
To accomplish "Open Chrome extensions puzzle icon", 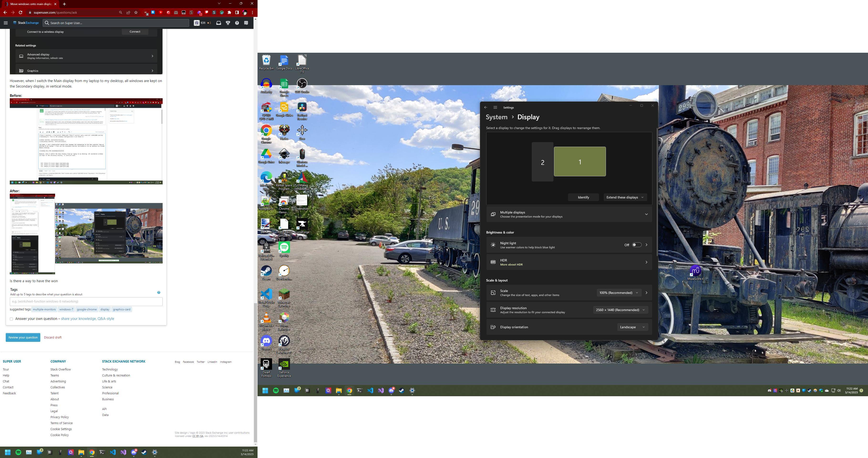I will point(229,12).
